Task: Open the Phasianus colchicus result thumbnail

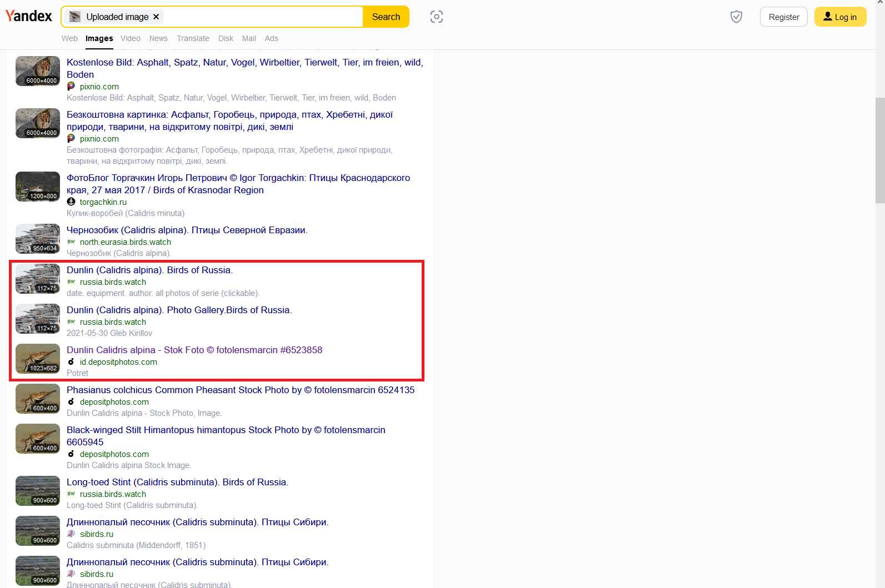Action: click(38, 399)
